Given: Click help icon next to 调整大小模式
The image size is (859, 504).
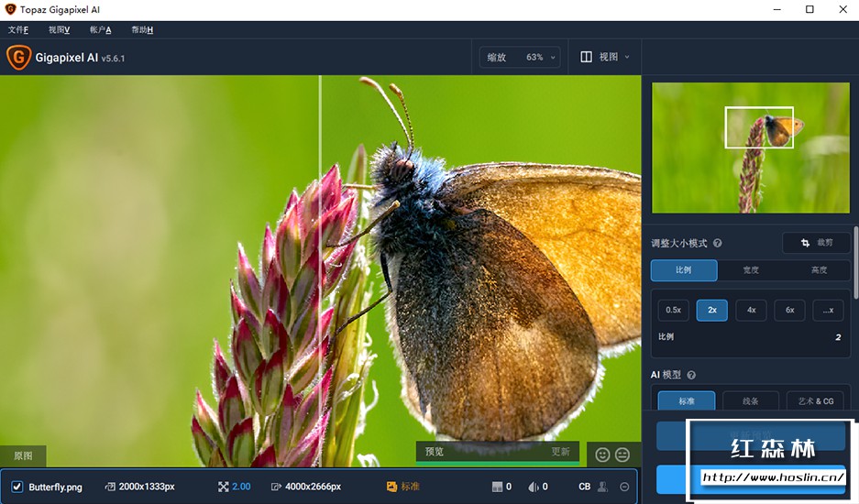Looking at the screenshot, I should coord(717,243).
